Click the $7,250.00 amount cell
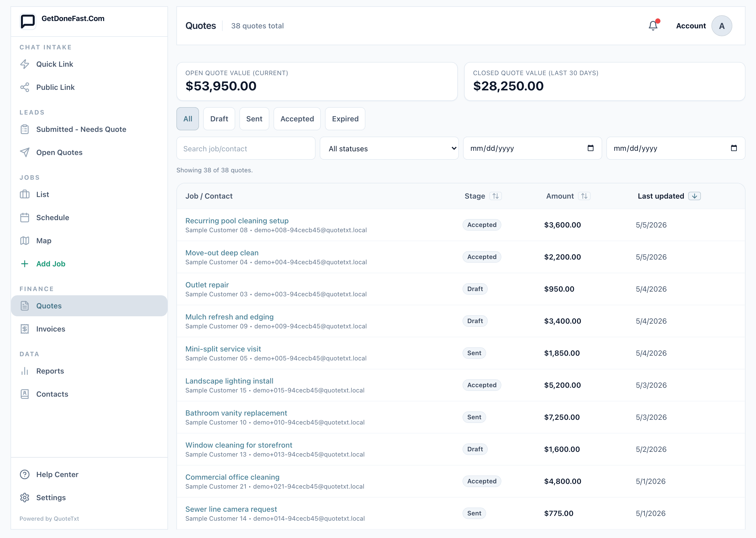 (562, 417)
